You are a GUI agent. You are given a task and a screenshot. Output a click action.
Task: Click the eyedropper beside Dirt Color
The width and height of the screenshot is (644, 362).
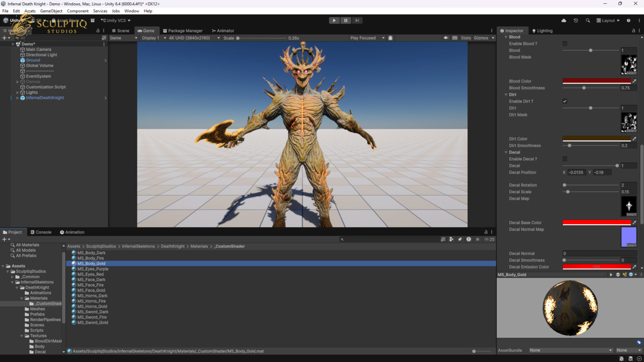click(x=634, y=139)
